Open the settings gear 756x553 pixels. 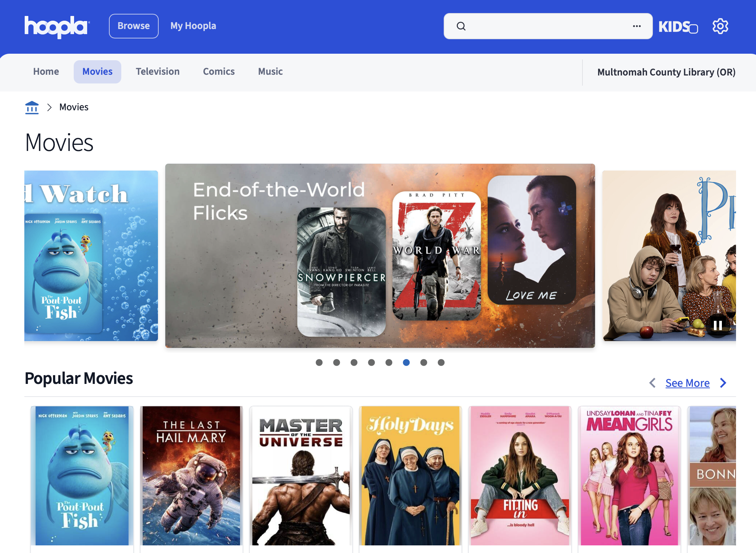[x=720, y=26]
